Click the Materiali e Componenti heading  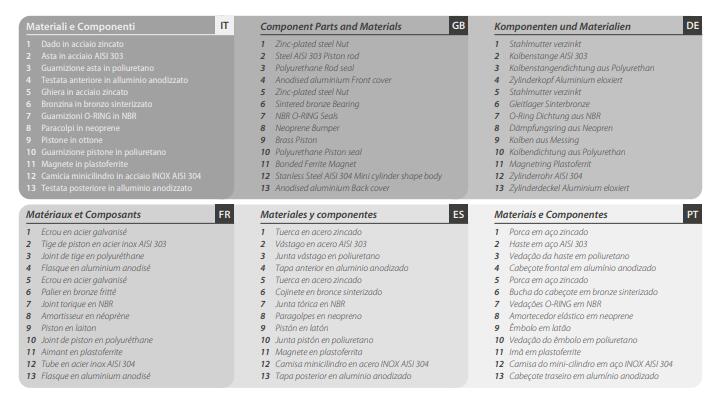80,27
